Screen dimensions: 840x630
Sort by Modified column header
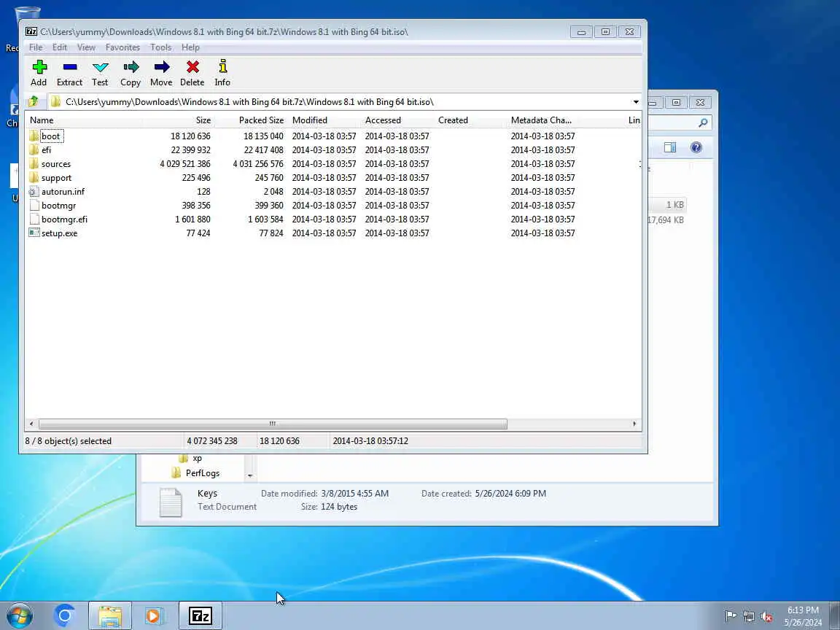324,120
